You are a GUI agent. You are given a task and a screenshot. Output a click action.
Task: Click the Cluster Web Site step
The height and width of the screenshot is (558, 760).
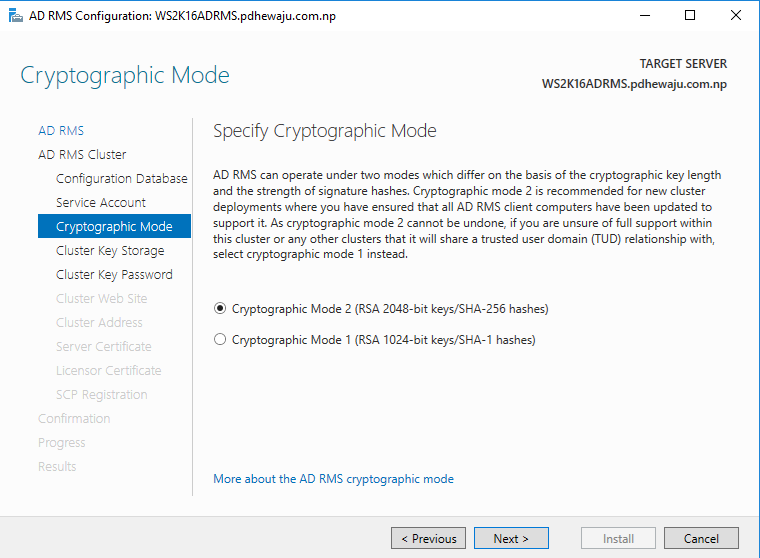tap(102, 299)
